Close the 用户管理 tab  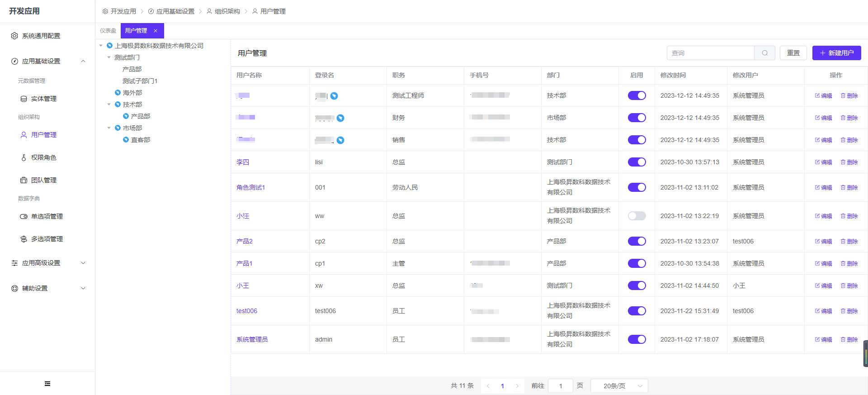pos(156,31)
